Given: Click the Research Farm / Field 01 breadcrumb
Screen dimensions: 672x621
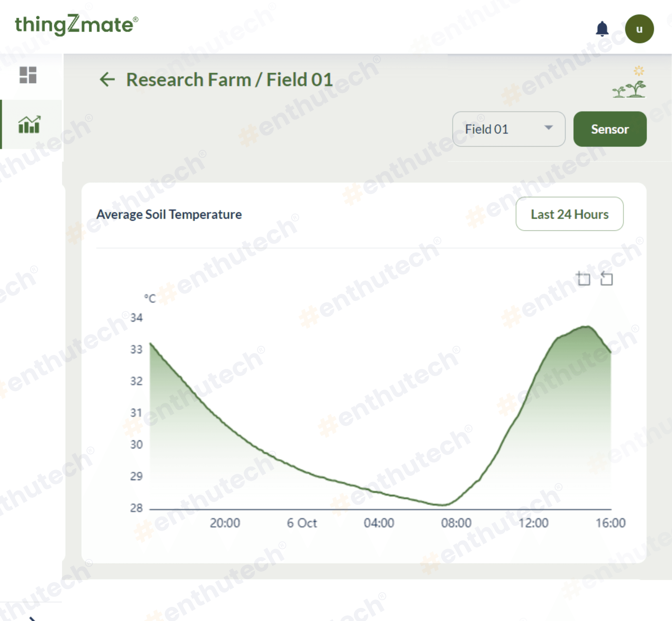Looking at the screenshot, I should coord(229,80).
